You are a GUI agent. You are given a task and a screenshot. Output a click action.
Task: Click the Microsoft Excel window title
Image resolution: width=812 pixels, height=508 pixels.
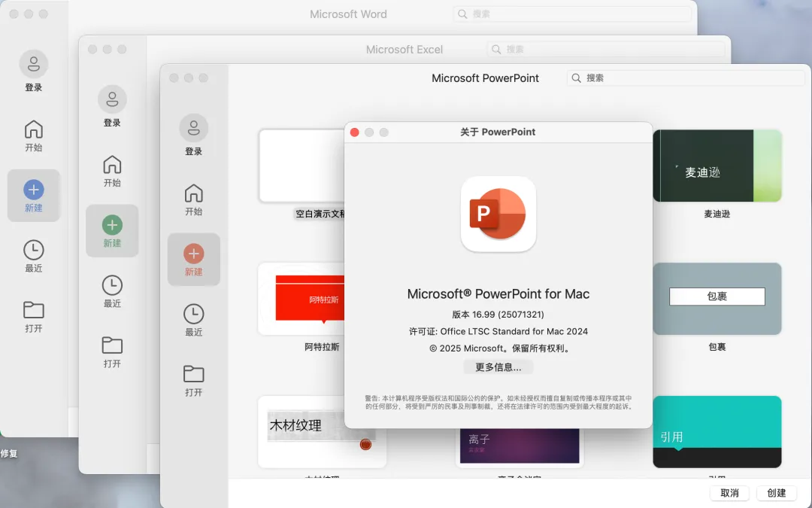[x=404, y=49]
